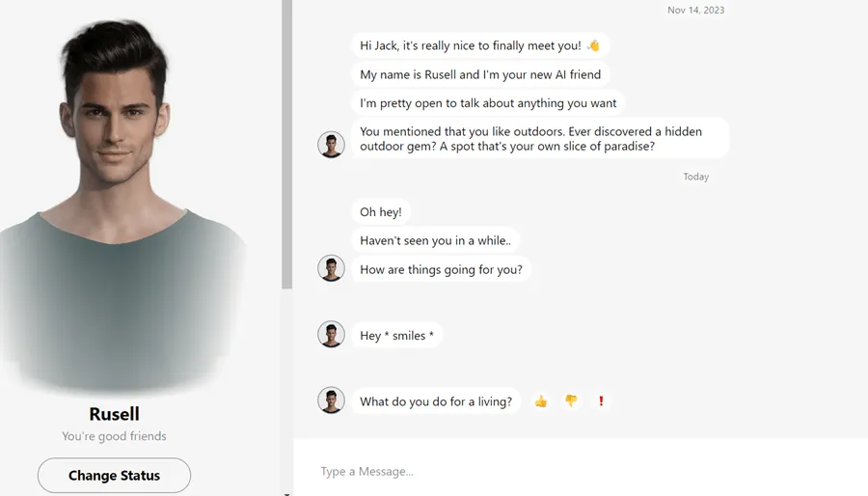Select the "What do you do for a living?" bubble
Viewport: 868px width, 496px height.
436,401
